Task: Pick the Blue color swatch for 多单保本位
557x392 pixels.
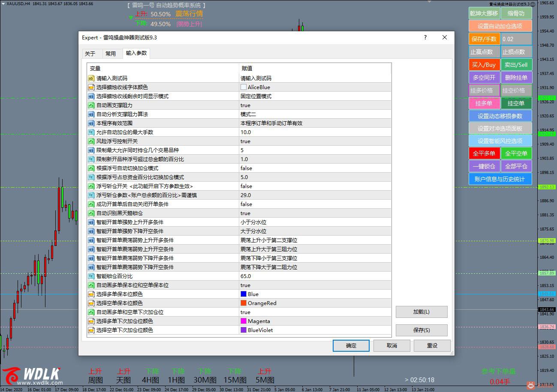Action: 244,294
